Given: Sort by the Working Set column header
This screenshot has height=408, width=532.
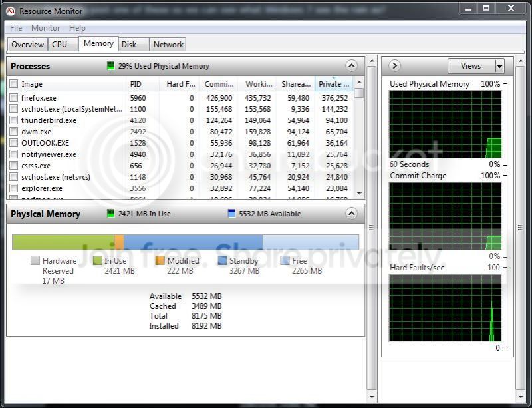Looking at the screenshot, I should (x=258, y=84).
